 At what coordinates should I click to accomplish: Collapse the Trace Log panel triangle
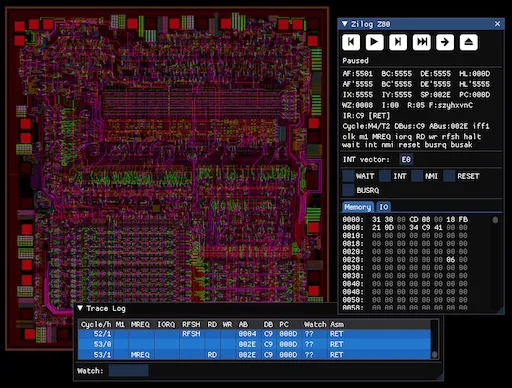point(80,308)
